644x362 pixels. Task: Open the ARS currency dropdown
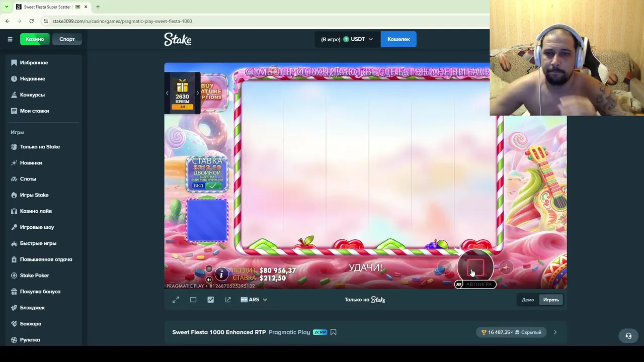pyautogui.click(x=254, y=300)
